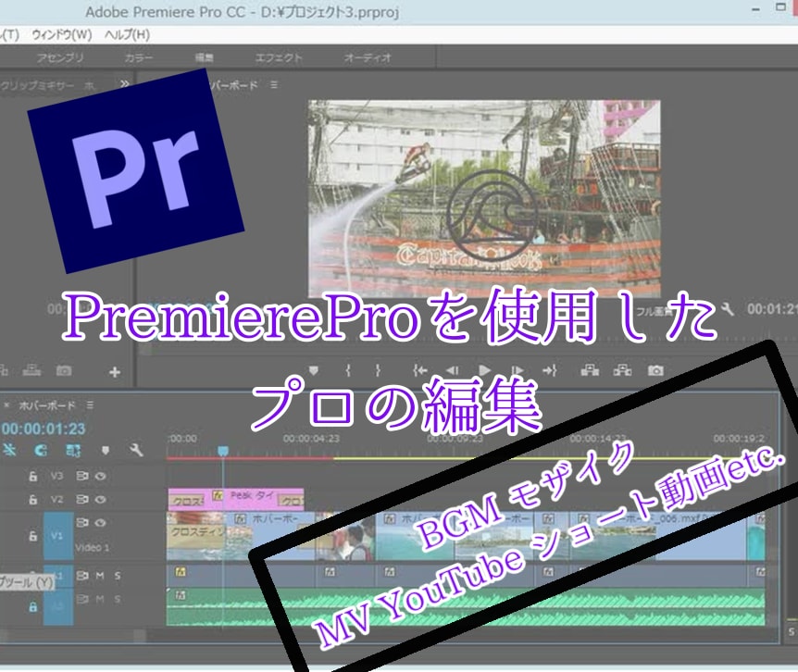The image size is (798, 672).
Task: Hide track V2 with eye icon
Action: 101,500
